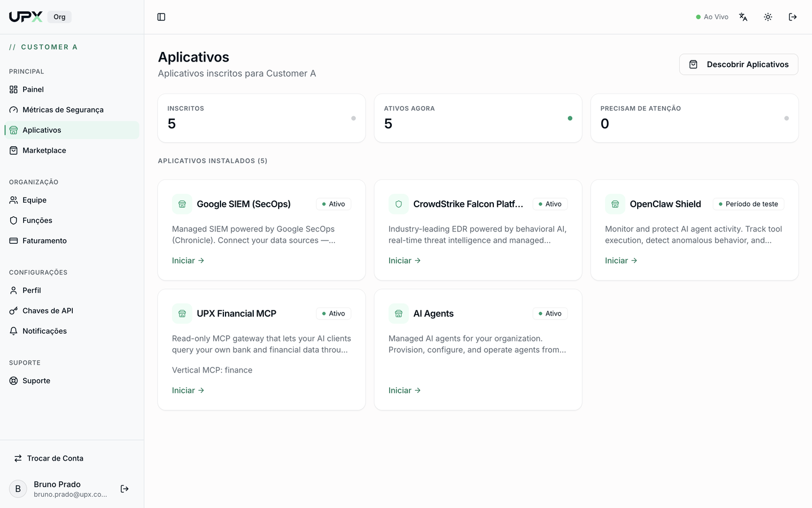Screen dimensions: 812x508
Task: Toggle the sidebar collapse icon
Action: (x=161, y=17)
